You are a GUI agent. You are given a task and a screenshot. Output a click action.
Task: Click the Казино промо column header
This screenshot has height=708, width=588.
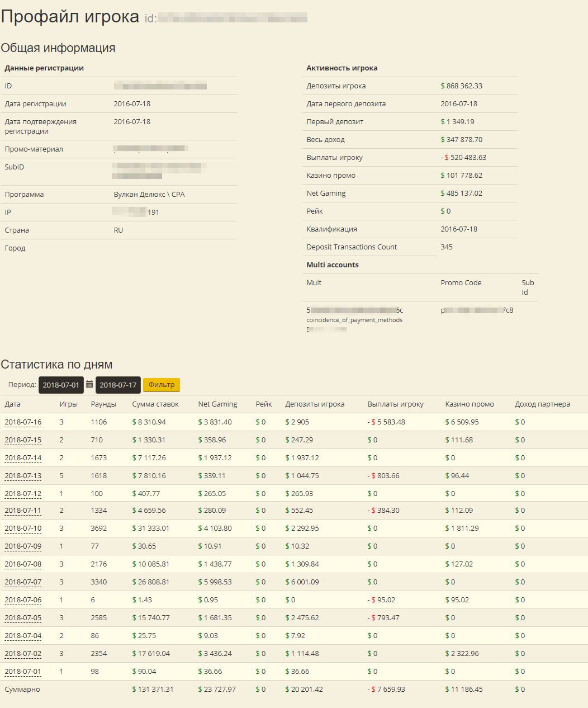469,404
